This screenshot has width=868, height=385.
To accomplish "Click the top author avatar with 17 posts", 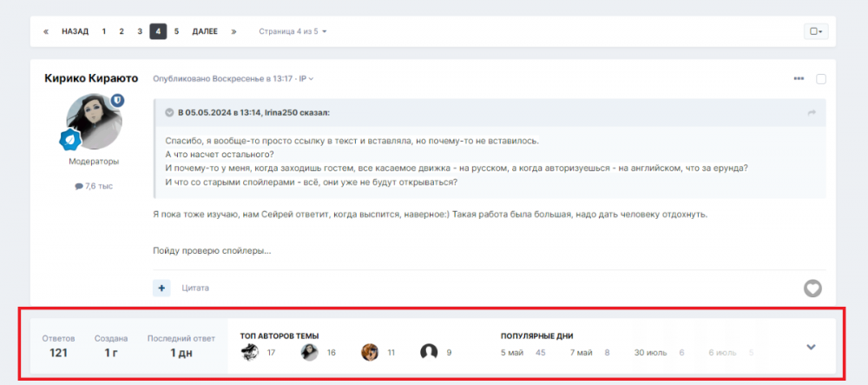I will [250, 352].
